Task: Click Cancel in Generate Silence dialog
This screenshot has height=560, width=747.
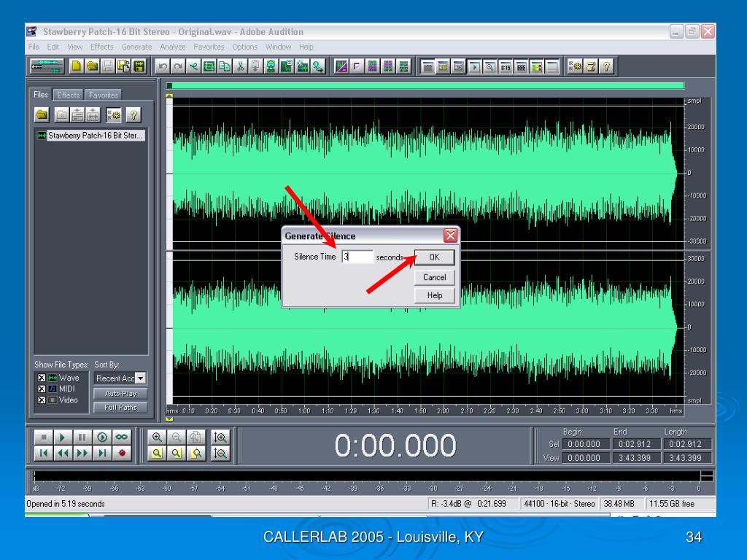Action: [435, 277]
